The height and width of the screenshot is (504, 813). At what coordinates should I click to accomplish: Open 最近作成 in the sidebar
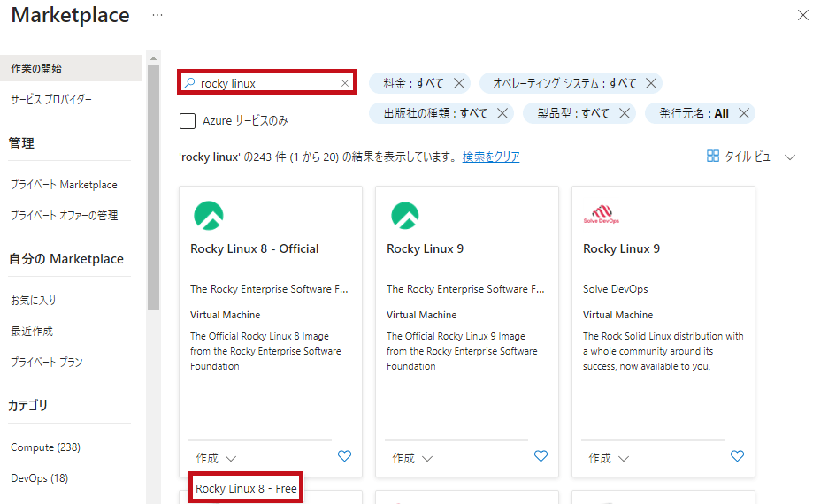pyautogui.click(x=32, y=331)
